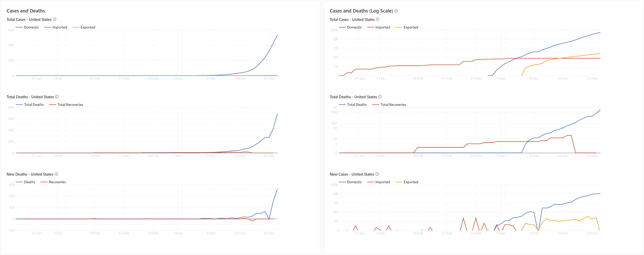Hide Recoveries series in New Deaths chart
Screen dimensions: 644x255
coord(57,182)
